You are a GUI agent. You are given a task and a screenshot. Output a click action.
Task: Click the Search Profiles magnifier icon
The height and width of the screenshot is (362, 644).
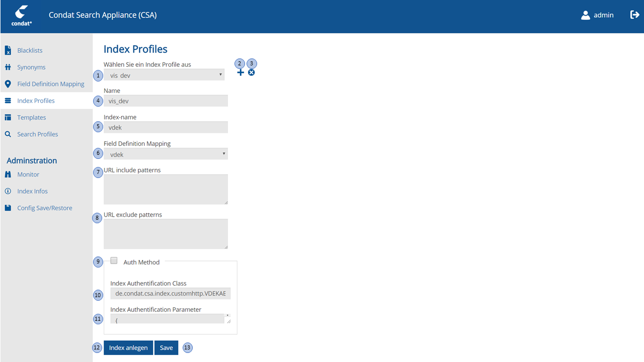pyautogui.click(x=7, y=134)
